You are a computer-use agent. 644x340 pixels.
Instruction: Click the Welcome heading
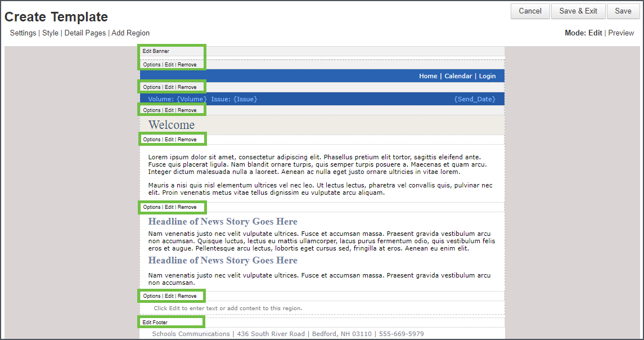(x=172, y=124)
